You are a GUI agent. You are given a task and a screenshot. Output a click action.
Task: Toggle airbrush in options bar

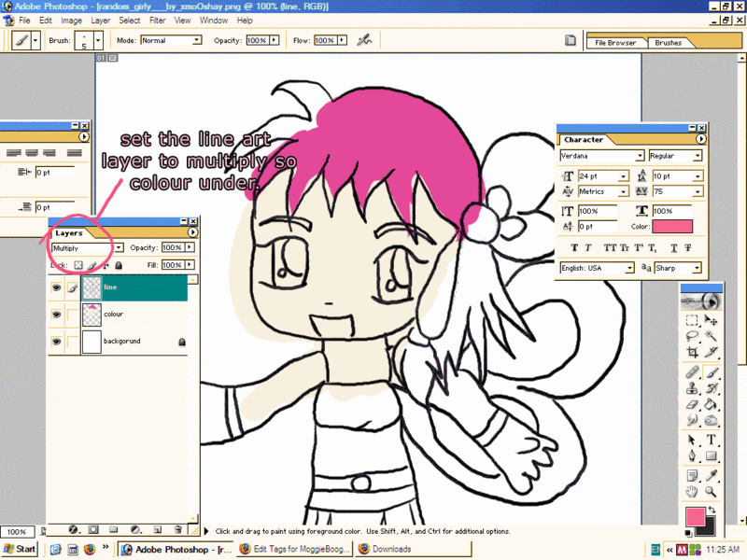(x=364, y=40)
